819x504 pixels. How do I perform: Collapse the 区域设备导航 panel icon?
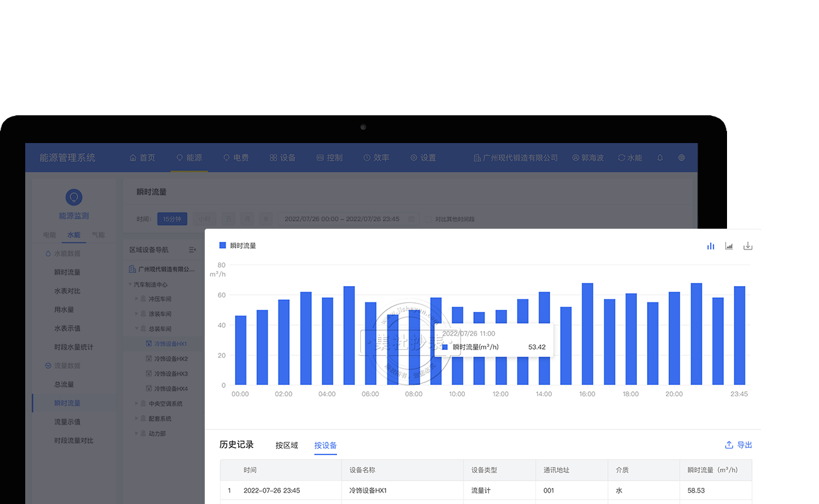point(192,250)
